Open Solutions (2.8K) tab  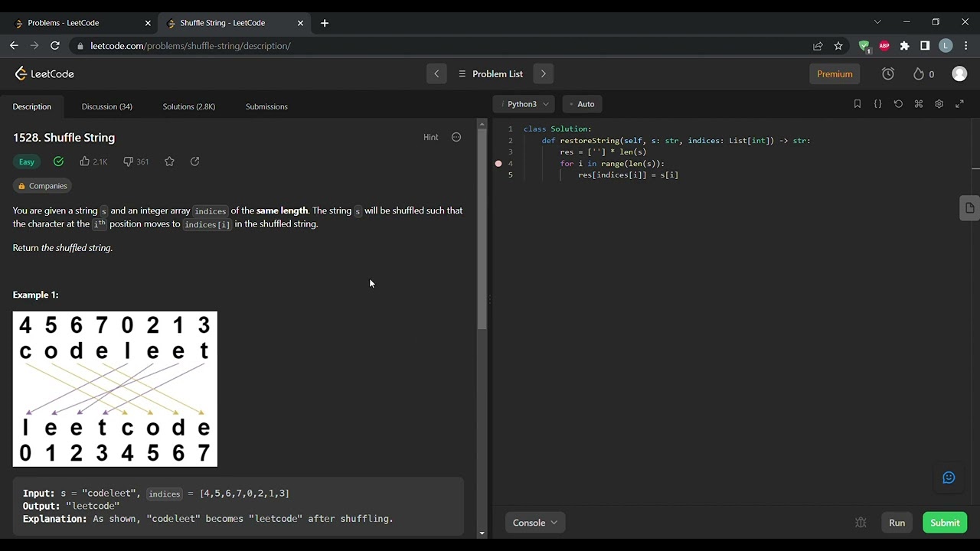pos(189,106)
